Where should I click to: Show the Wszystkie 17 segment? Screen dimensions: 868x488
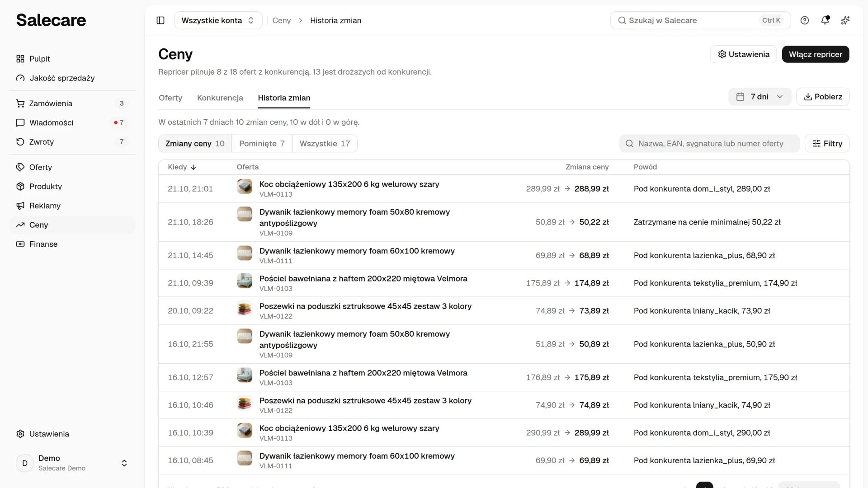(x=325, y=144)
